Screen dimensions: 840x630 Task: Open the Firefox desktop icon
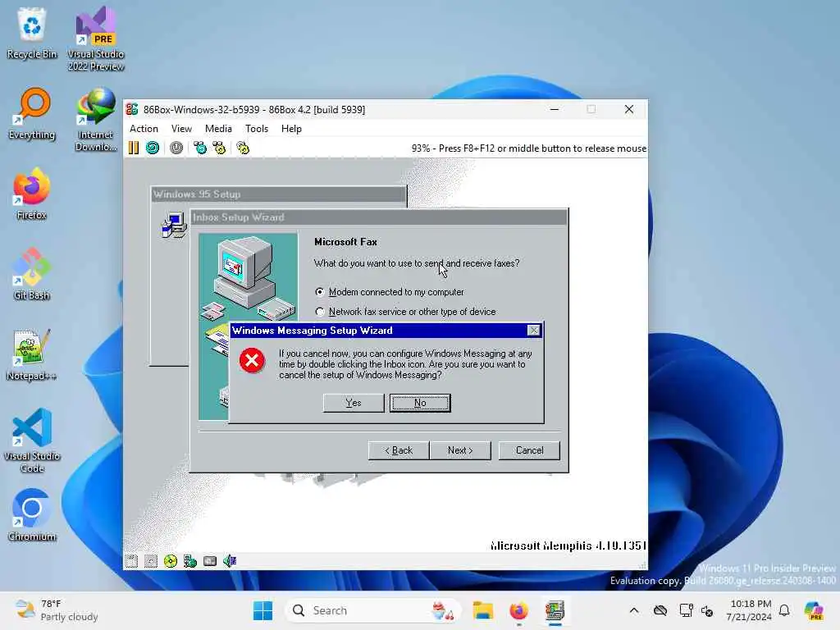[x=32, y=194]
